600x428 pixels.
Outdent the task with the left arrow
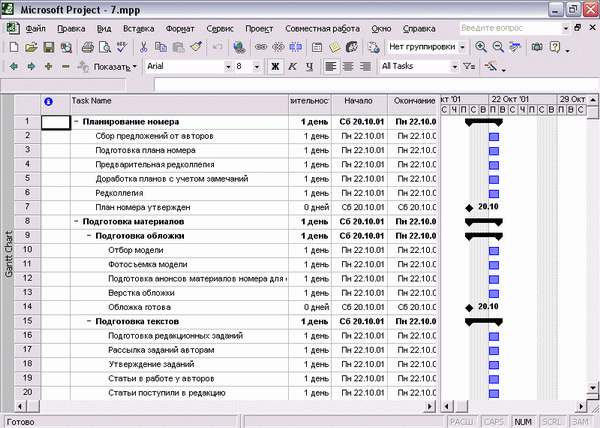(x=14, y=67)
